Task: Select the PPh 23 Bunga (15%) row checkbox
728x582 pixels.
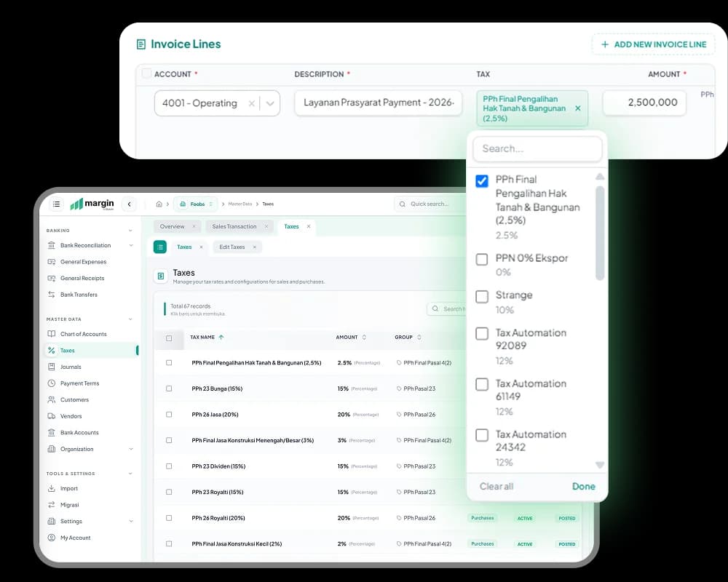Action: pyautogui.click(x=169, y=388)
